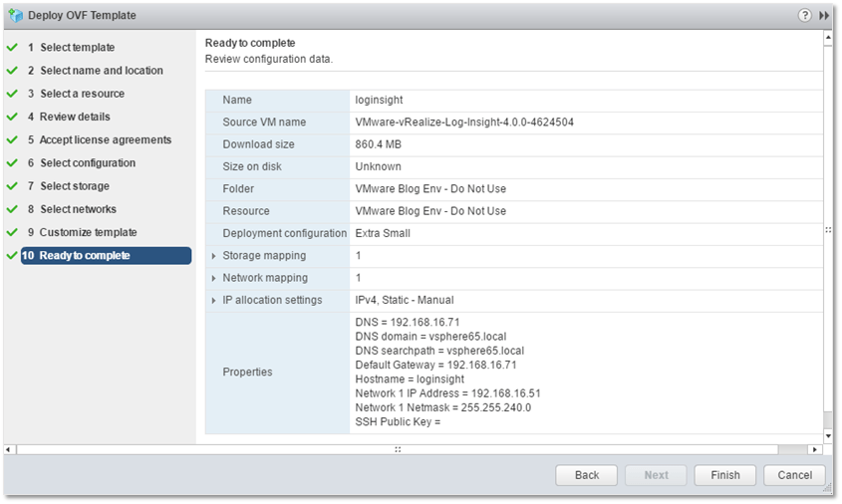Click vertical scrollbar down arrow
The height and width of the screenshot is (504, 842).
[x=828, y=436]
